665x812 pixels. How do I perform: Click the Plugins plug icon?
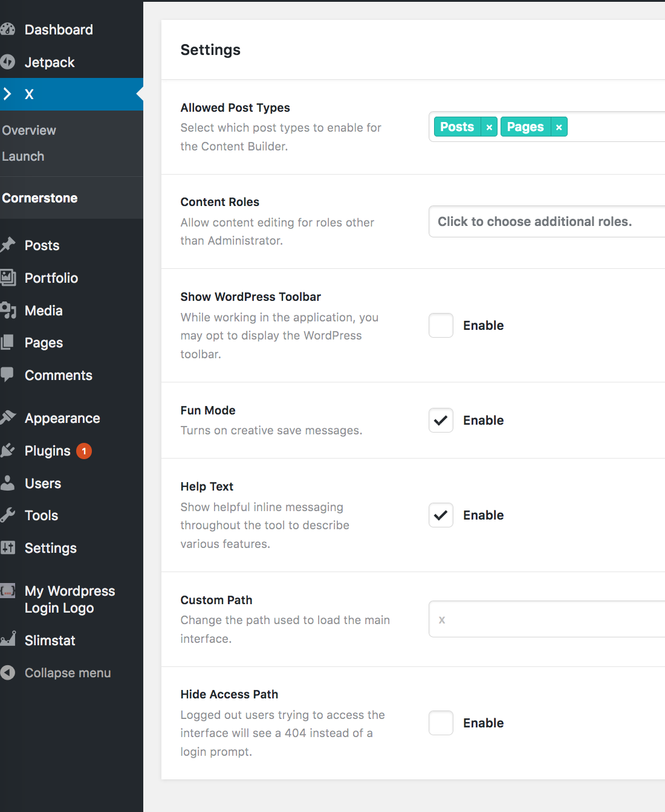click(8, 451)
